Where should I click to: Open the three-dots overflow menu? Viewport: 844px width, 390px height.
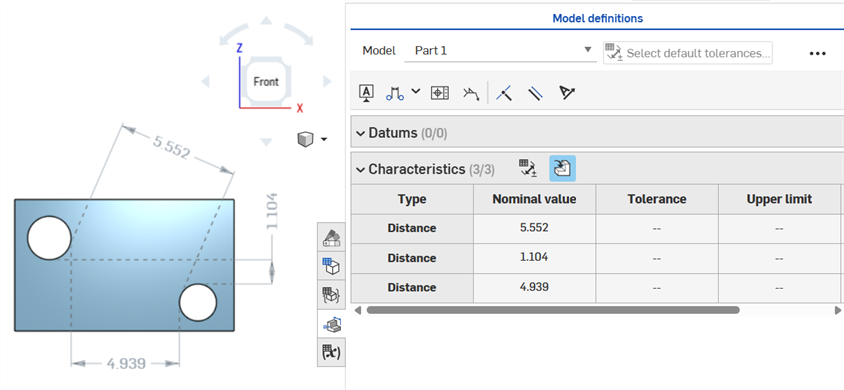pos(818,53)
